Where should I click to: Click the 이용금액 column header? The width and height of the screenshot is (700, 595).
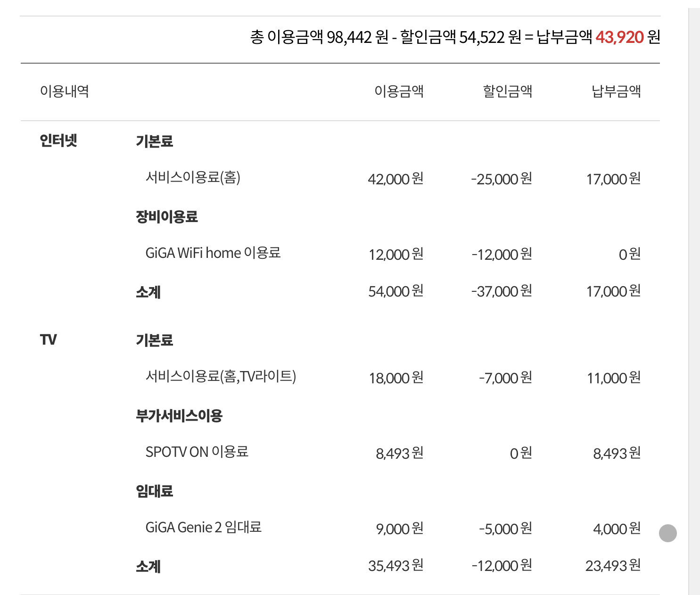399,91
